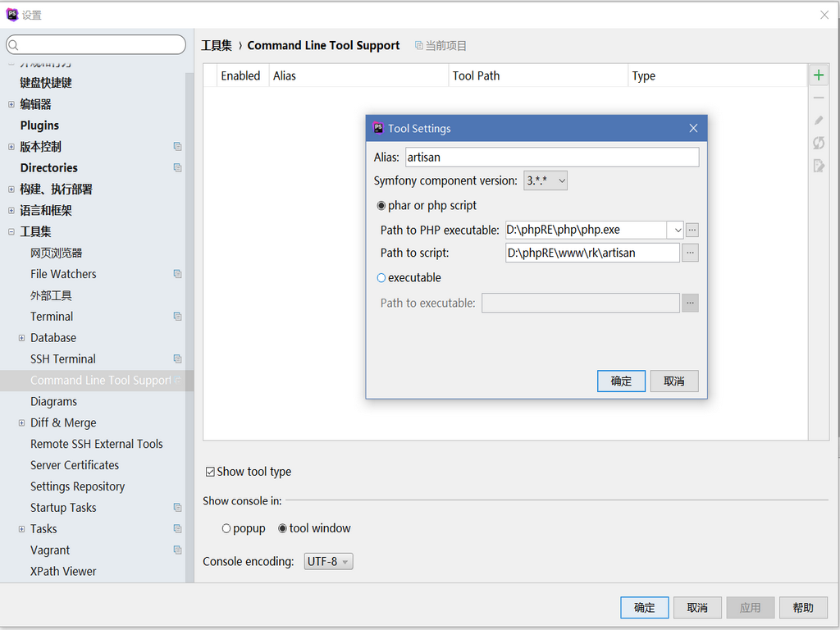Click the remove tool minus icon
840x630 pixels.
pyautogui.click(x=818, y=98)
